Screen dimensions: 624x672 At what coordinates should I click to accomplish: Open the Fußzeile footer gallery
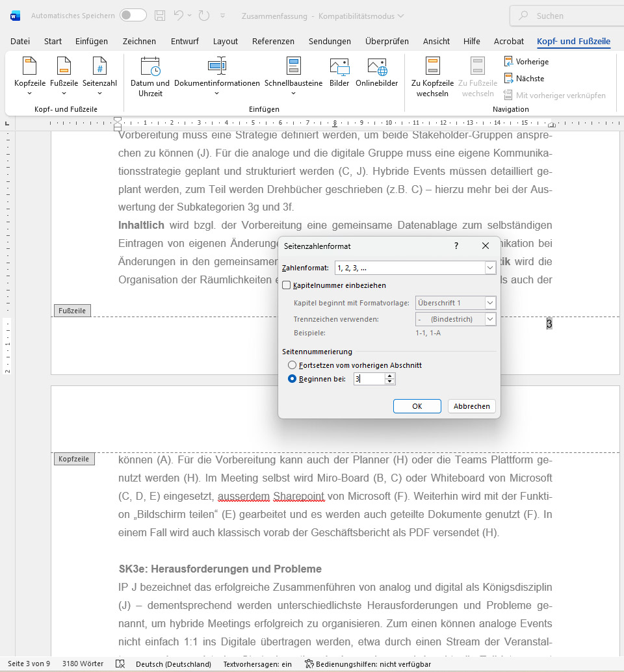tap(64, 75)
